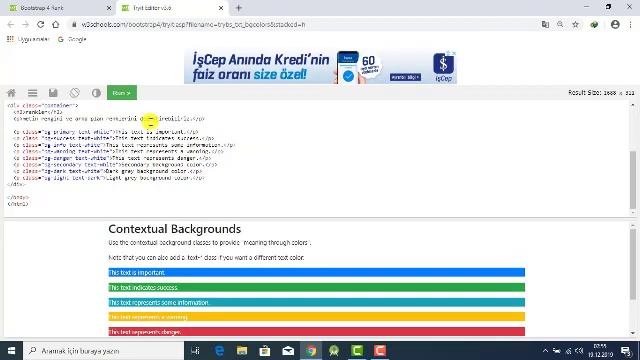Use the result pane vertical scrollbar
The width and height of the screenshot is (640, 360).
click(633, 264)
